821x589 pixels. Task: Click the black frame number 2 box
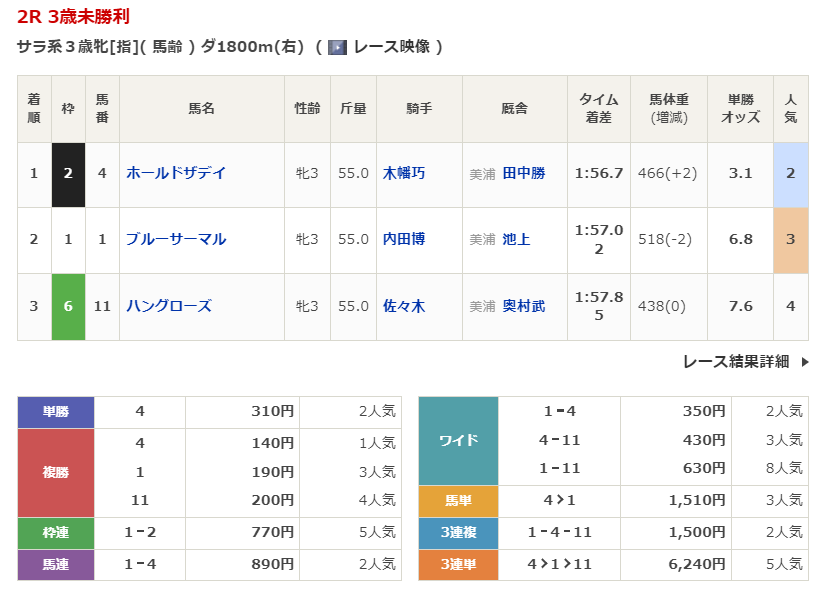pos(68,173)
